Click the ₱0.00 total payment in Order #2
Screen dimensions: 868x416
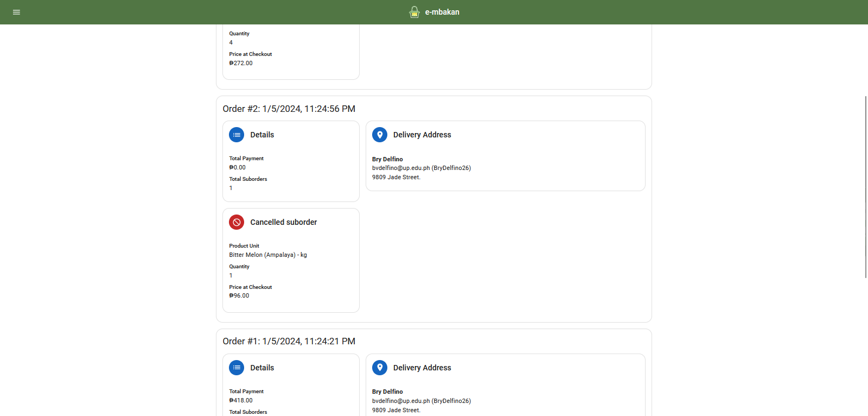(x=237, y=167)
